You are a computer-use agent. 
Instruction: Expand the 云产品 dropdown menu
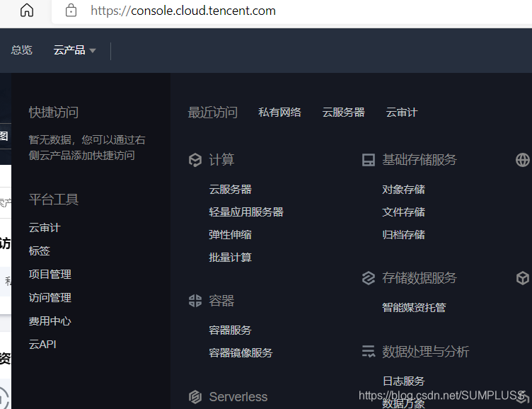point(74,50)
